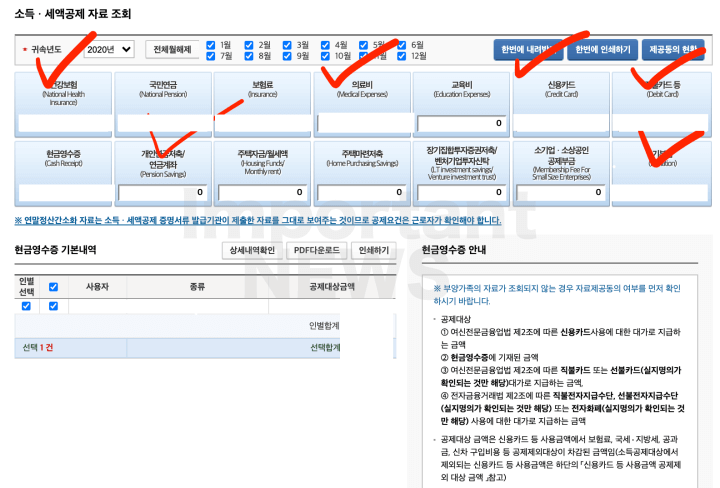
Task: Toggle the 6월 month checkbox
Action: tap(402, 45)
